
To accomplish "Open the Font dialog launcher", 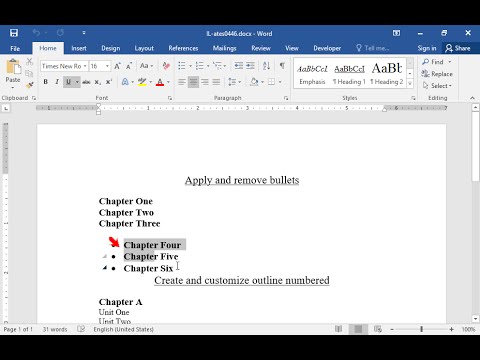I will (170, 98).
